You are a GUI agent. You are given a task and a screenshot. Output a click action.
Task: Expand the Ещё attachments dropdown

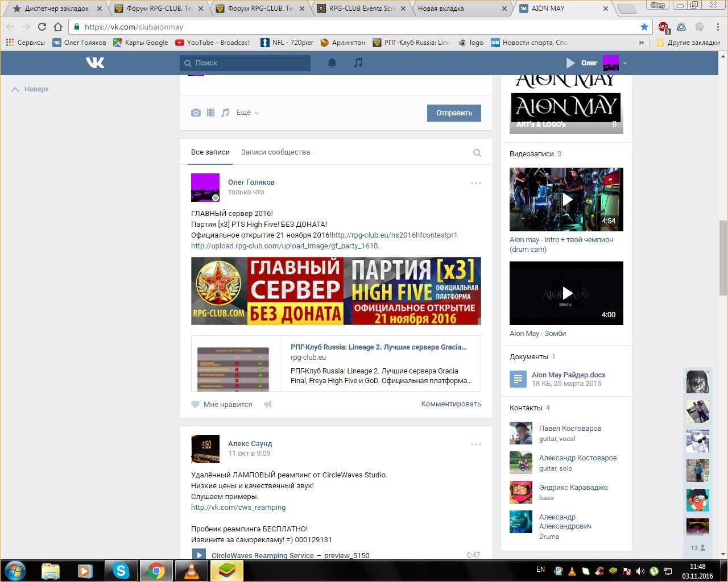[x=248, y=113]
